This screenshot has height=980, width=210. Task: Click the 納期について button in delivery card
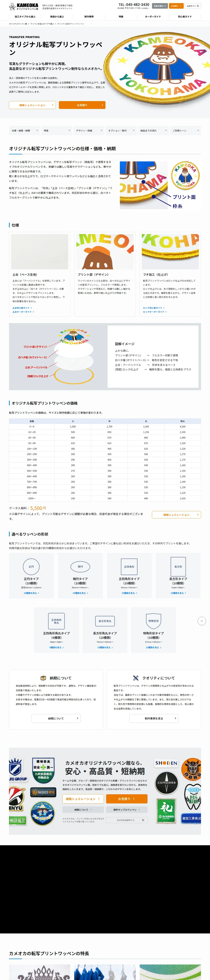tap(56, 718)
